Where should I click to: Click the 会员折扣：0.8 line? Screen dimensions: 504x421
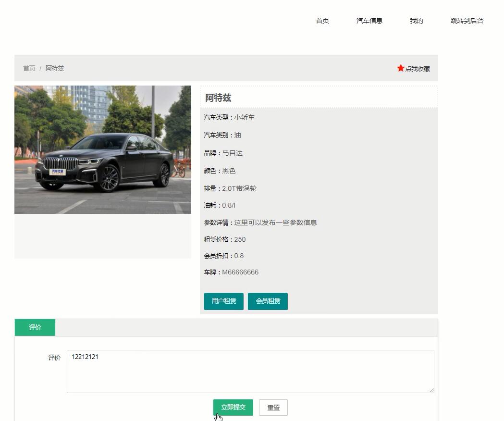pyautogui.click(x=224, y=256)
